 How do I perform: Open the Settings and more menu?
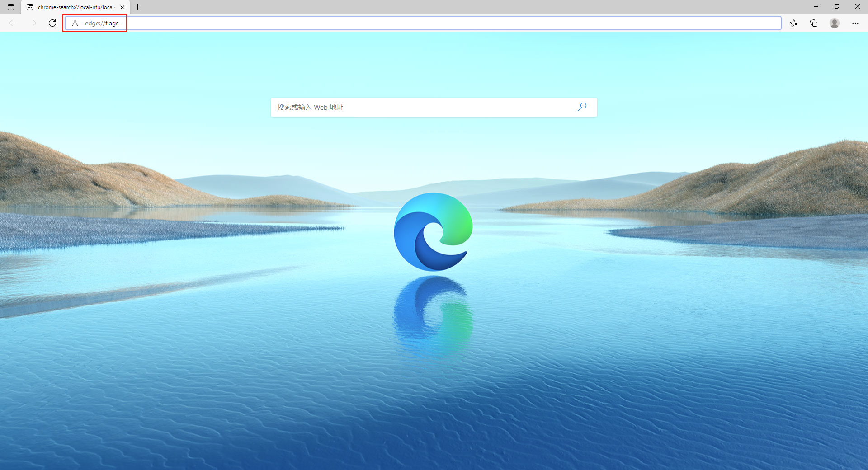click(x=855, y=23)
